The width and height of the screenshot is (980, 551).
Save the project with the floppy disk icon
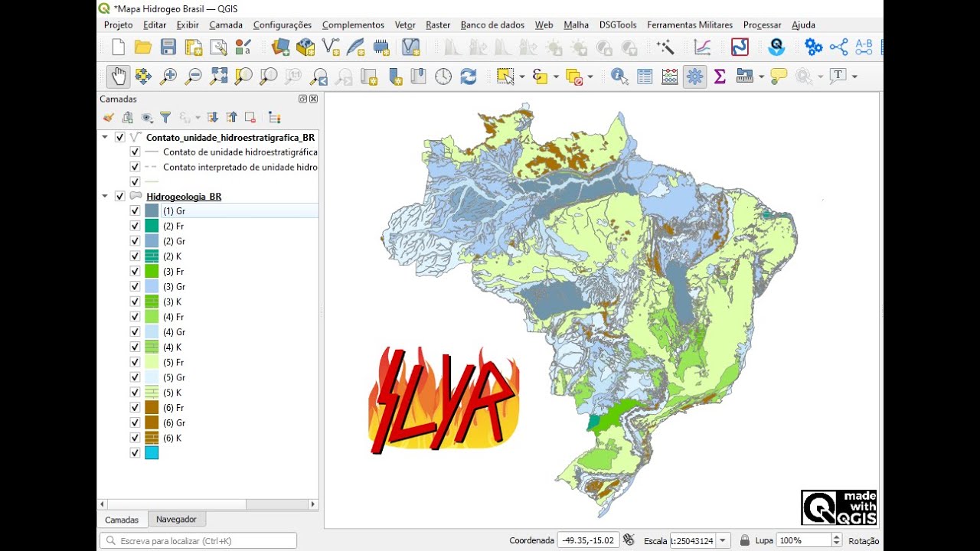[168, 47]
